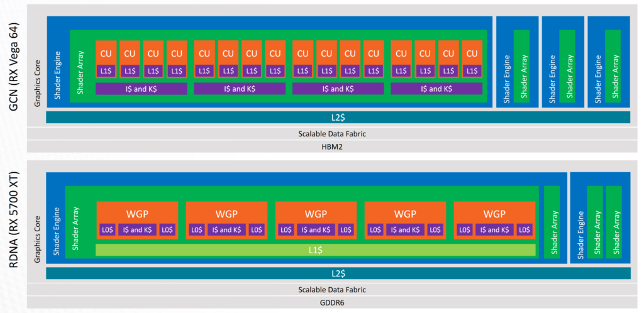Click the "RDNA (RX 5700 XT)" title
The width and height of the screenshot is (644, 313).
(x=13, y=218)
